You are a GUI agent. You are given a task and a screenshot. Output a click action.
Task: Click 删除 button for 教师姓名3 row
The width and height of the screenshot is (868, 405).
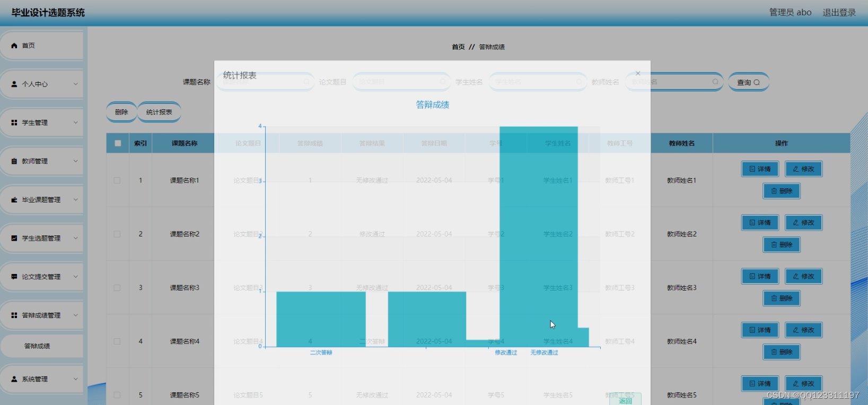782,298
